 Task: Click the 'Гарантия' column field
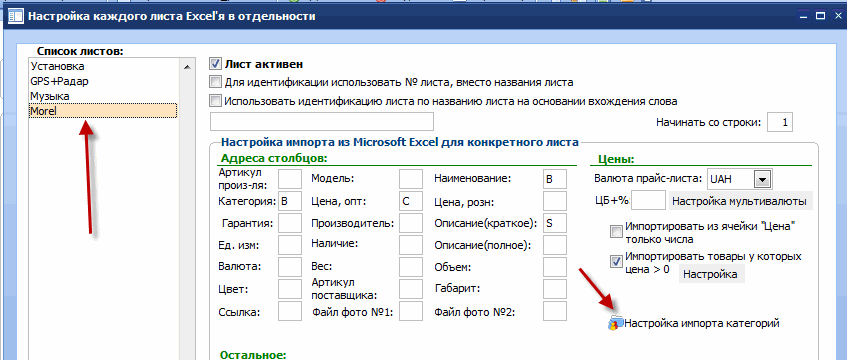tap(290, 222)
